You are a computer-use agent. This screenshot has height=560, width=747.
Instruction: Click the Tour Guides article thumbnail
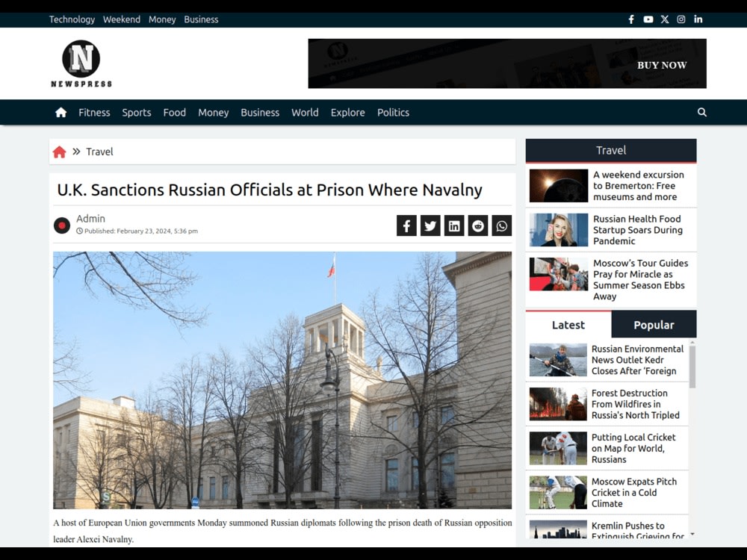click(558, 274)
